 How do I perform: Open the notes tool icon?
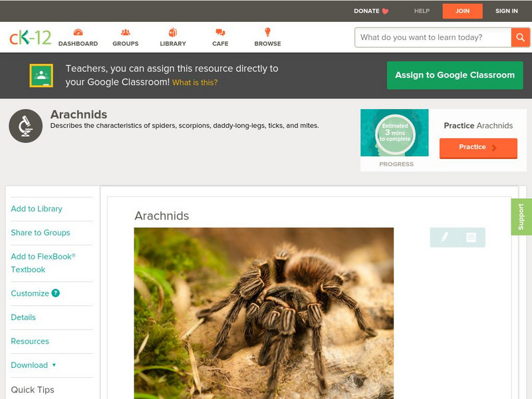coord(471,237)
